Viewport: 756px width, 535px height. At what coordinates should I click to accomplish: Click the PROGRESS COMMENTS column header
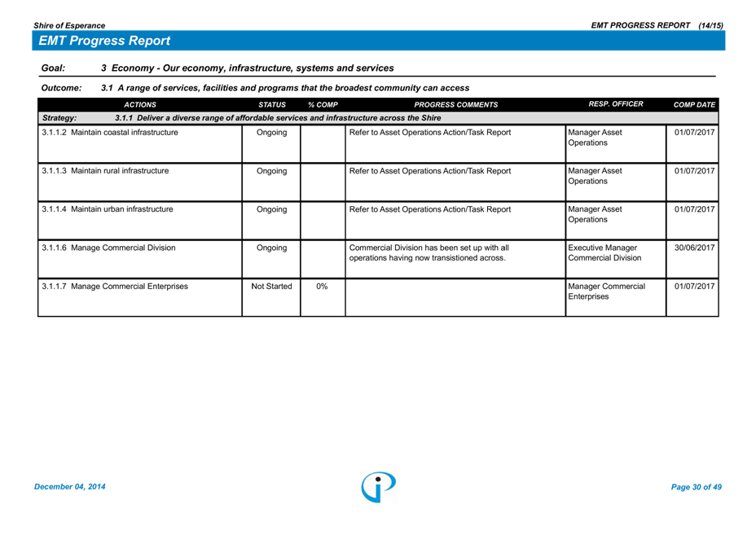(455, 105)
